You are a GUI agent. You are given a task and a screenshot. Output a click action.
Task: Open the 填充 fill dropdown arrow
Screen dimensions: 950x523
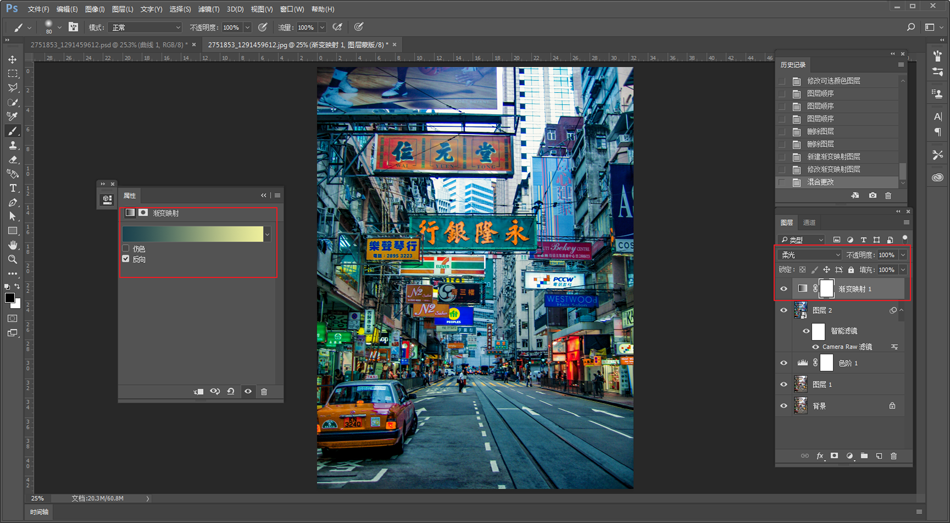click(903, 270)
